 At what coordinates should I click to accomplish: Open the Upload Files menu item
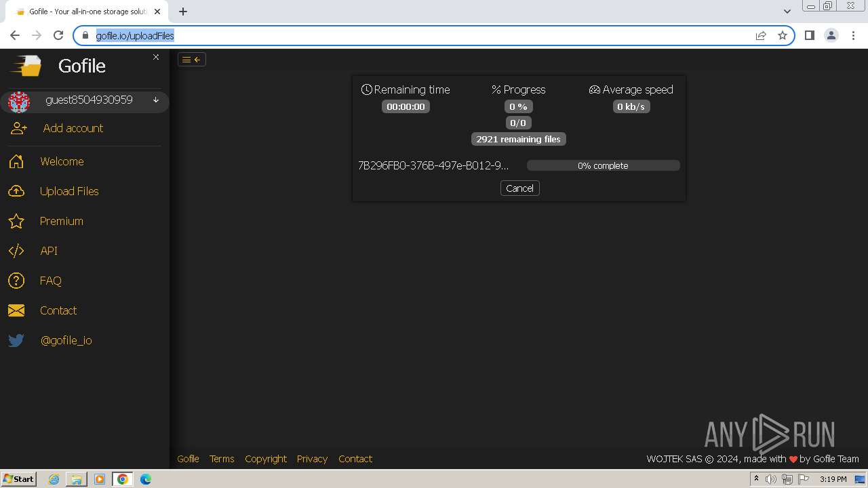(69, 191)
